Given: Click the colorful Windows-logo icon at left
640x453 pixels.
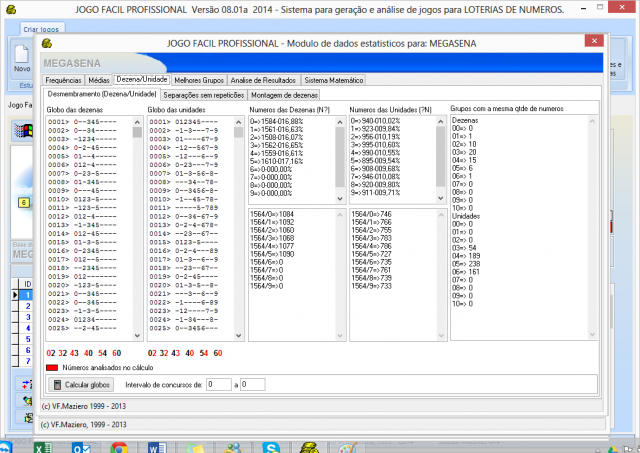Looking at the screenshot, I should tap(20, 131).
